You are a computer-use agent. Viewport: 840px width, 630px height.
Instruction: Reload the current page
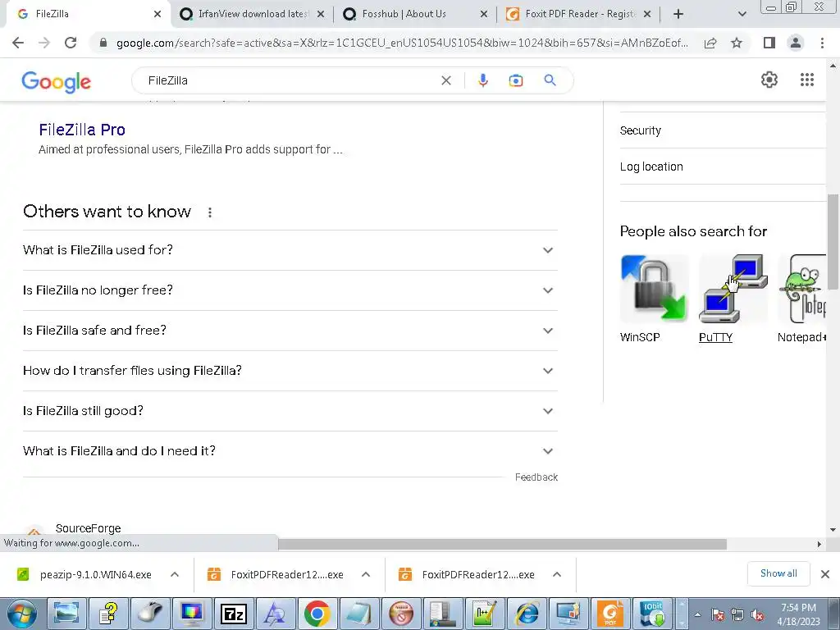click(71, 43)
